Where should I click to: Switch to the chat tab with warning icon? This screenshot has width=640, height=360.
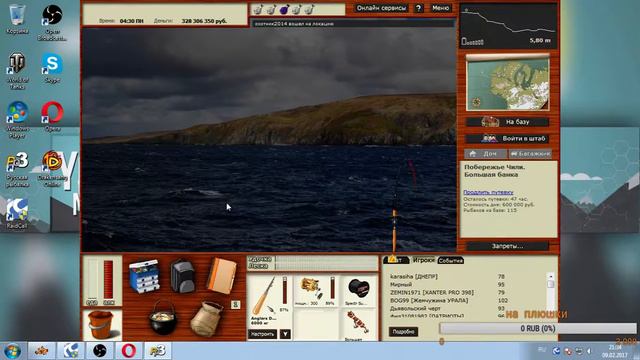point(396,260)
